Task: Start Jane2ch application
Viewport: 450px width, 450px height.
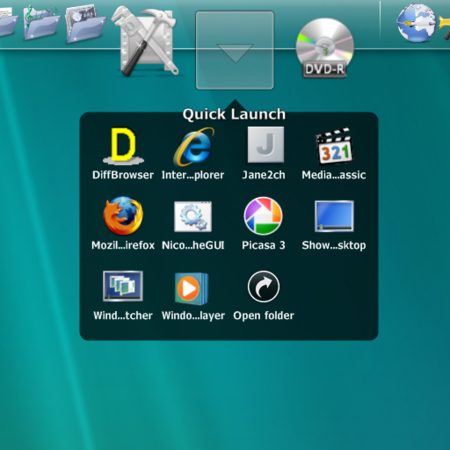Action: (266, 145)
